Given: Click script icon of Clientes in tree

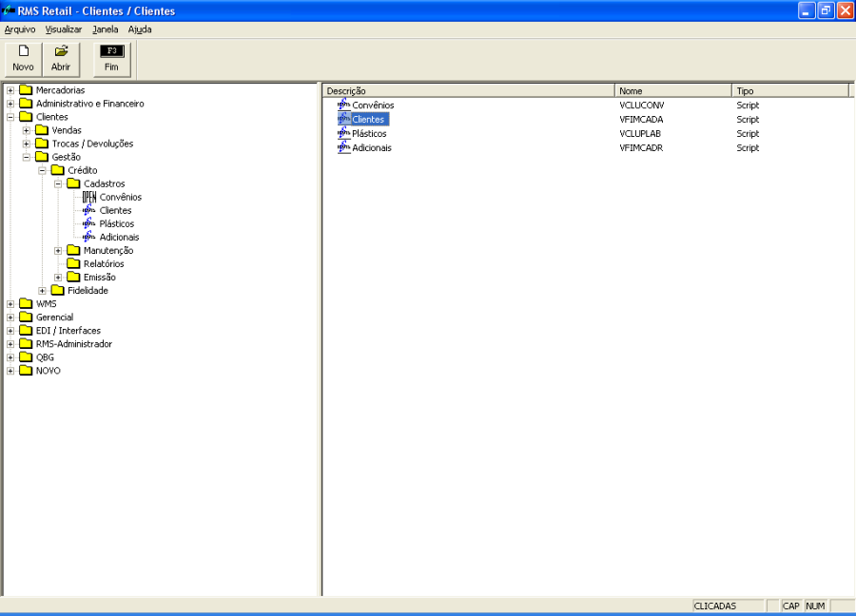Looking at the screenshot, I should coord(89,210).
